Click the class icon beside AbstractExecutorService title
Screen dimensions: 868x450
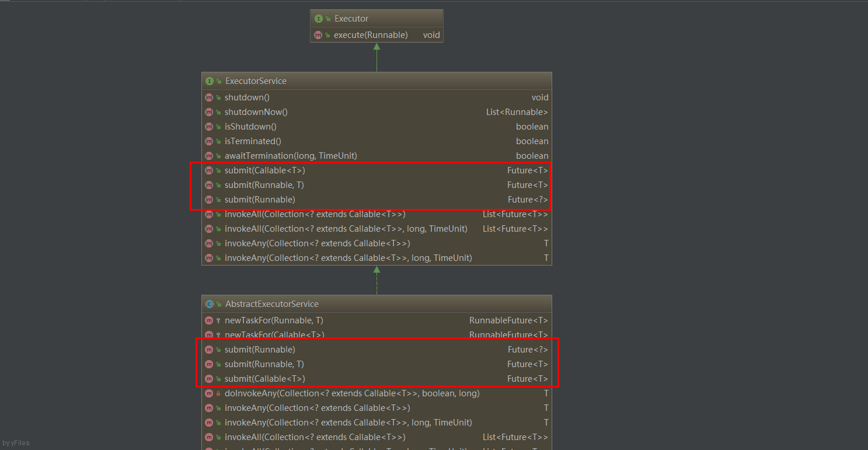(x=210, y=304)
